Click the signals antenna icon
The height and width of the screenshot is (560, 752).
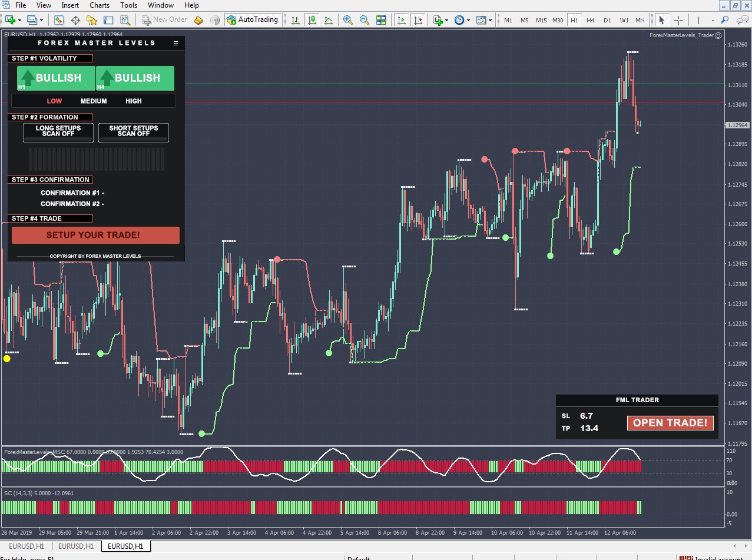click(x=215, y=19)
